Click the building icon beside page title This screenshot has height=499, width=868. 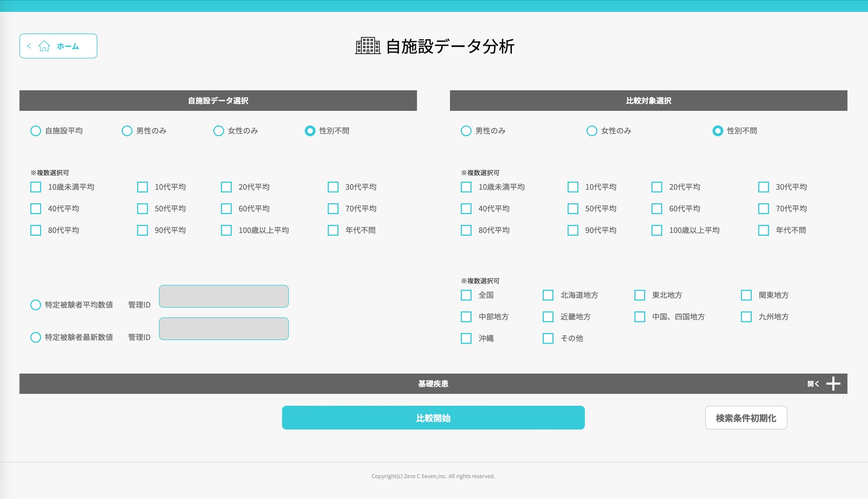(368, 46)
